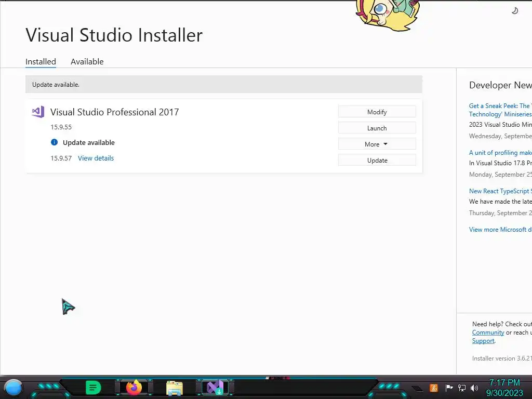532x399 pixels.
Task: Click the blue update info icon
Action: click(x=54, y=142)
